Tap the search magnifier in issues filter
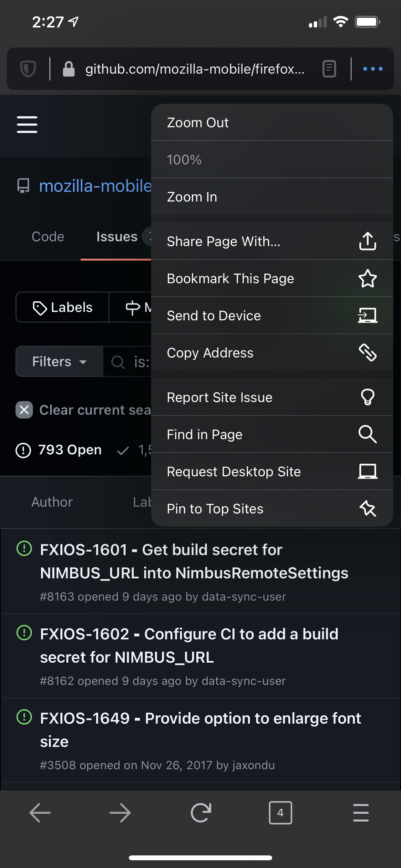This screenshot has width=401, height=868. (x=118, y=362)
